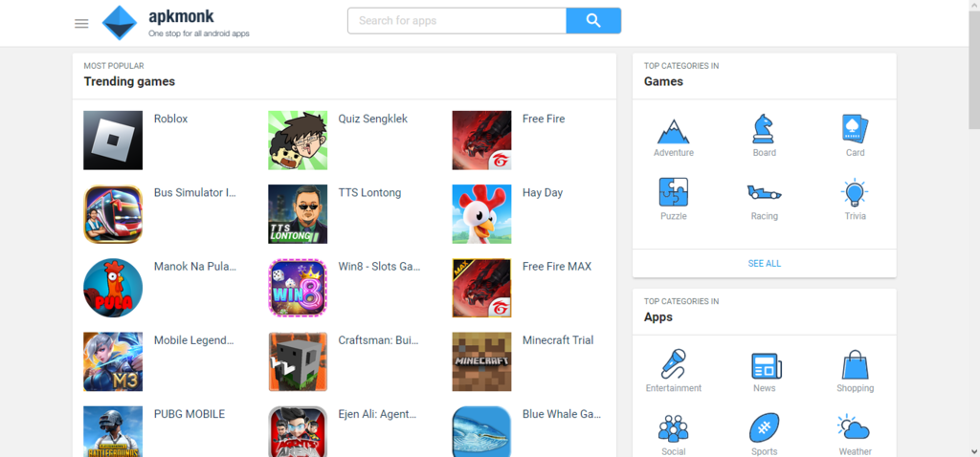Open the Free Fire MAX icon
Image resolution: width=980 pixels, height=457 pixels.
[x=482, y=288]
